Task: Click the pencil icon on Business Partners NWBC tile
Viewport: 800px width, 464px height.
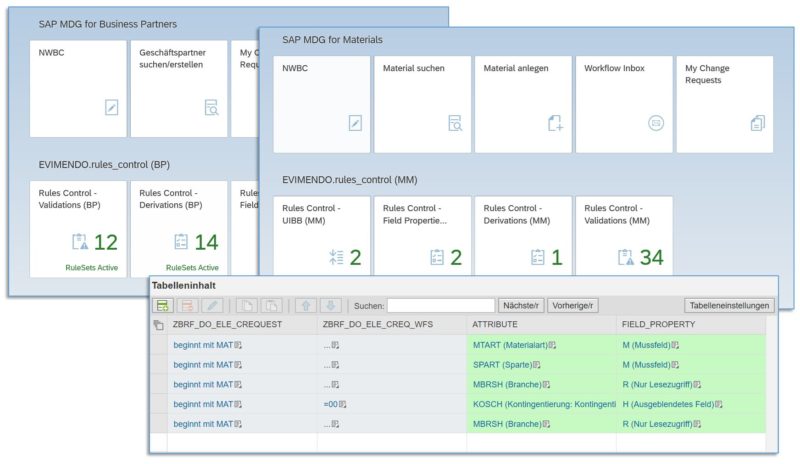Action: 111,107
